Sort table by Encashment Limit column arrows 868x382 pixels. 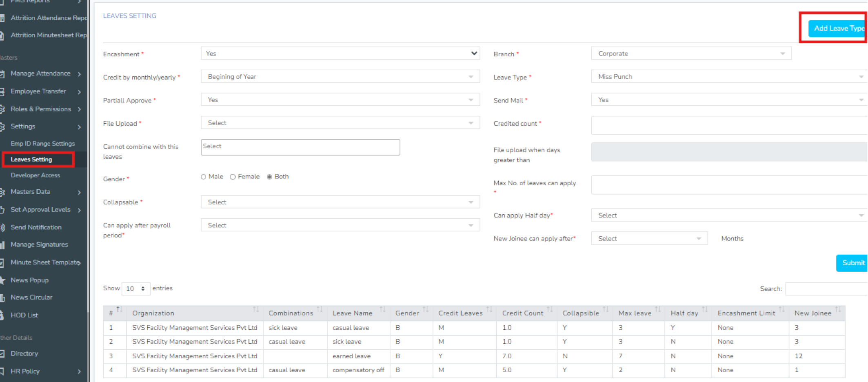tap(781, 310)
